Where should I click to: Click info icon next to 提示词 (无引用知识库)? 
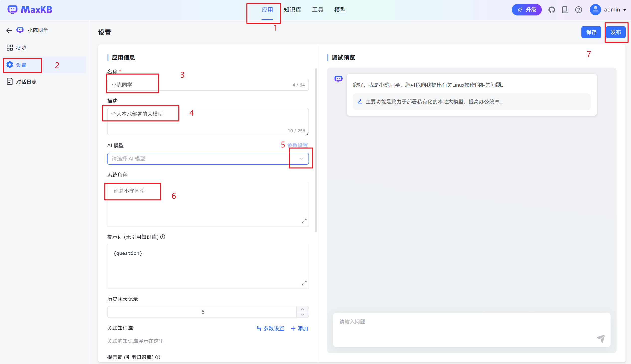coord(163,237)
